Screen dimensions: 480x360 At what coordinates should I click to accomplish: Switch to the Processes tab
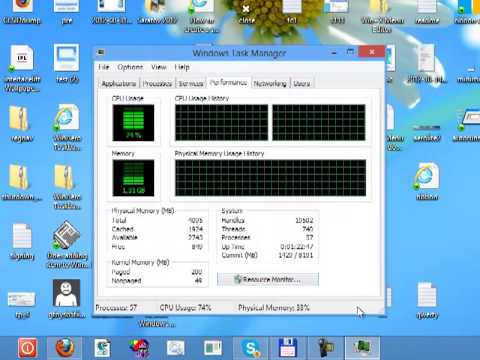click(157, 83)
